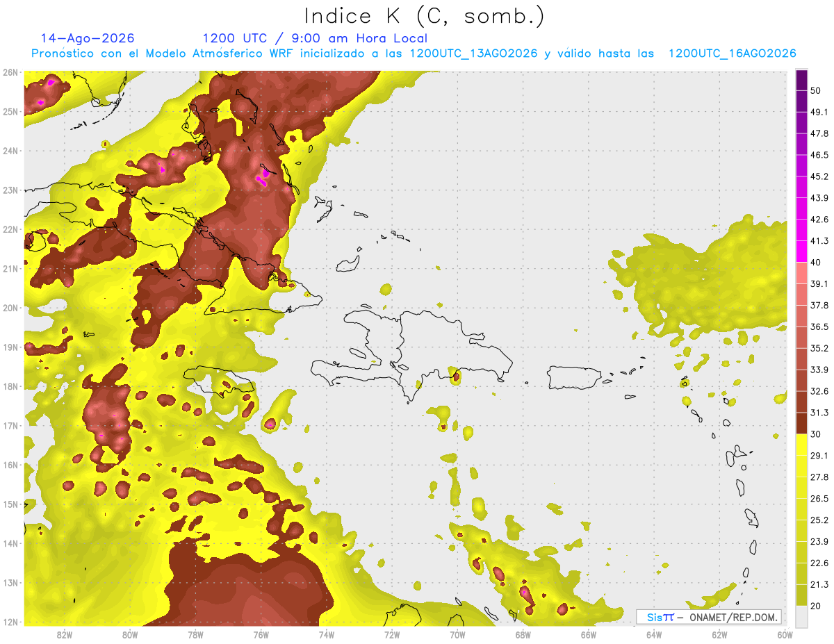The image size is (834, 644).
Task: Click the 68W longitude label
Action: coord(523,634)
